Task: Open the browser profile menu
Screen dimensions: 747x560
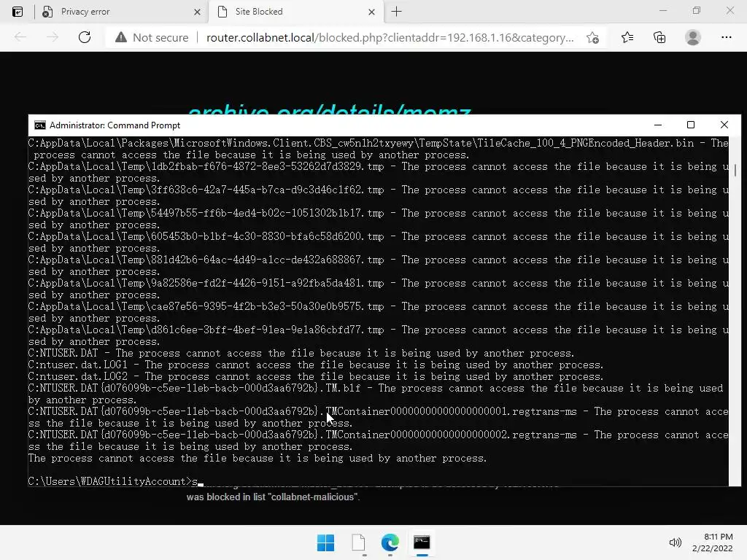Action: point(693,37)
